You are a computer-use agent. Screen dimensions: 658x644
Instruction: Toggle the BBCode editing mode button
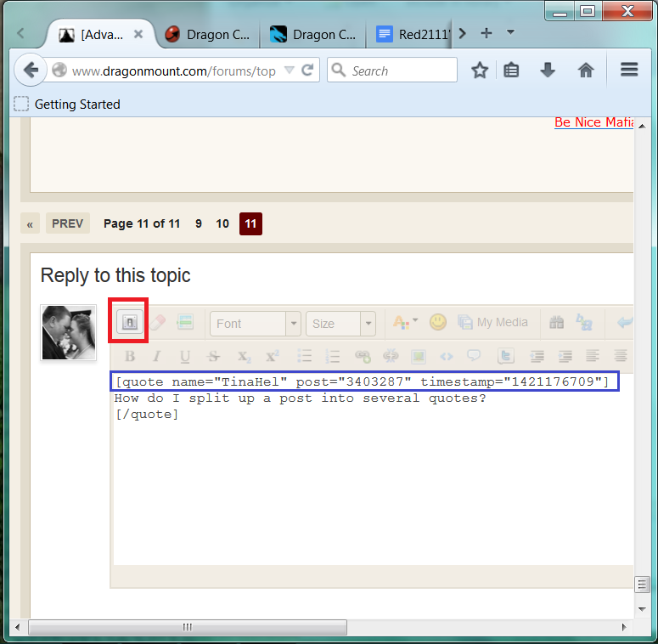click(130, 323)
